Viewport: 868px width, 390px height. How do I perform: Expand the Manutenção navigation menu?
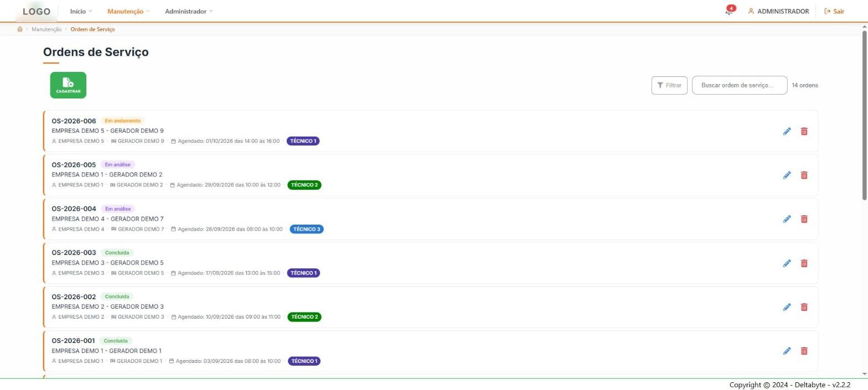(128, 11)
